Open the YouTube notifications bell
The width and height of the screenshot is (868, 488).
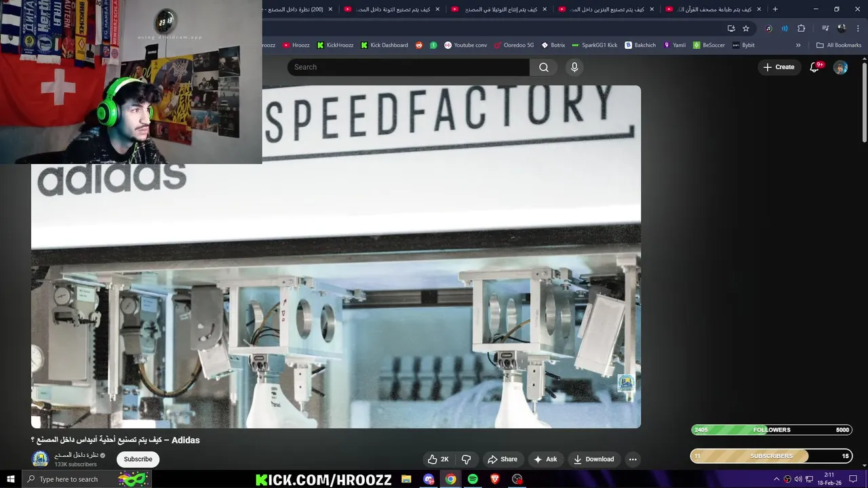tap(815, 67)
